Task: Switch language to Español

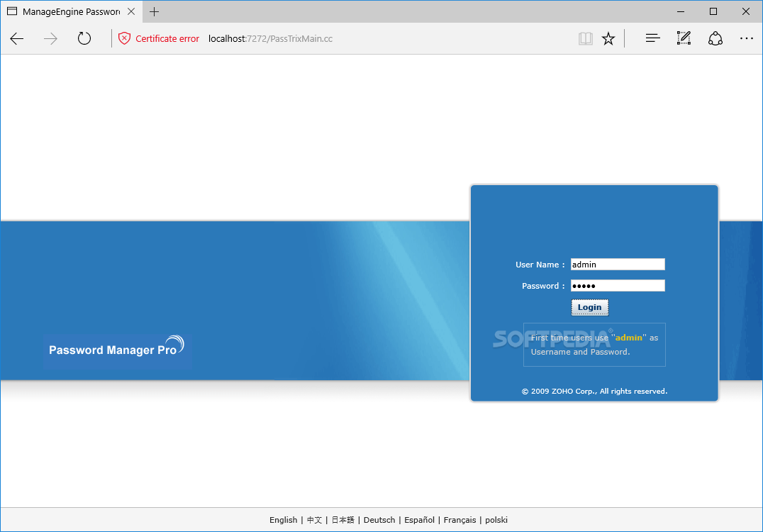Action: tap(420, 520)
